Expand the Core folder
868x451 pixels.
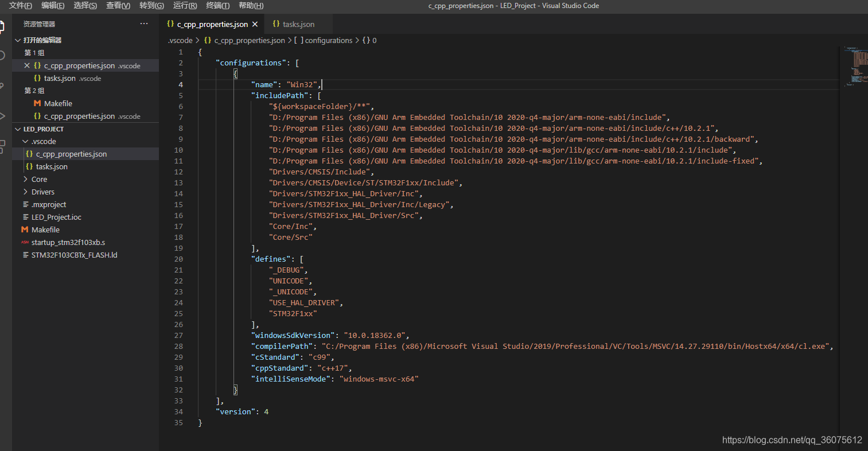pos(25,179)
